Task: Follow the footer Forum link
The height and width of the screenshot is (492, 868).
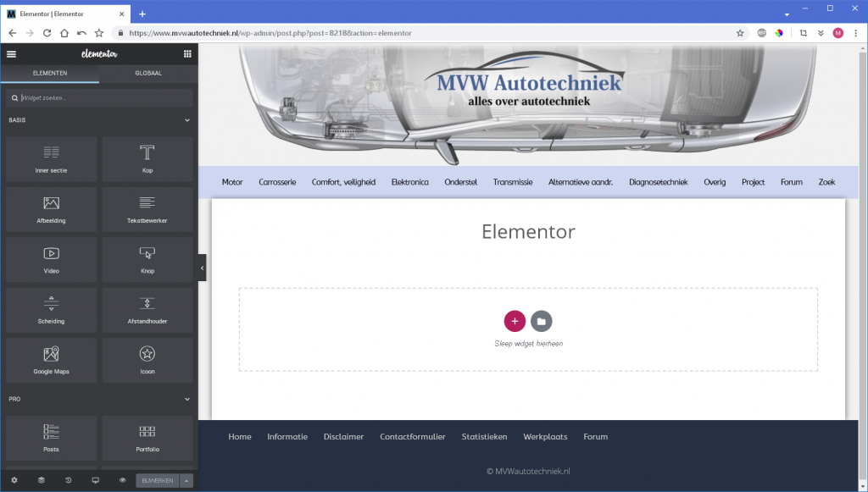Action: [x=596, y=437]
